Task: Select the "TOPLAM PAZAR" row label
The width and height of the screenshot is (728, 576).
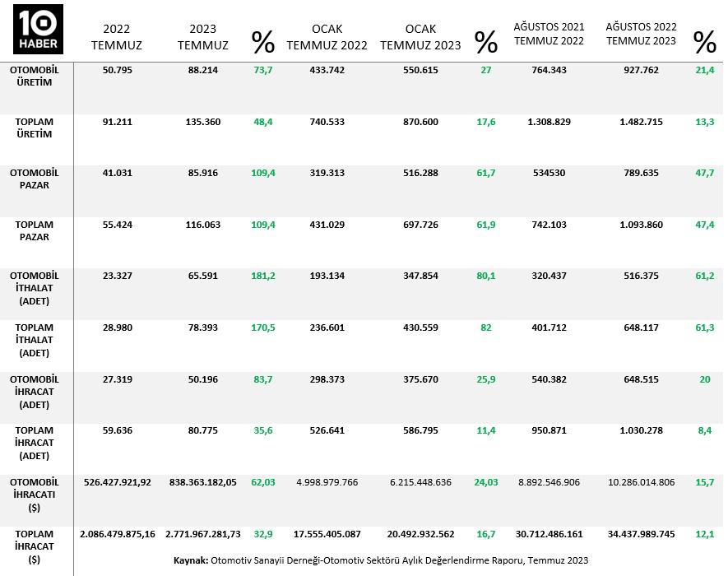Action: [35, 230]
